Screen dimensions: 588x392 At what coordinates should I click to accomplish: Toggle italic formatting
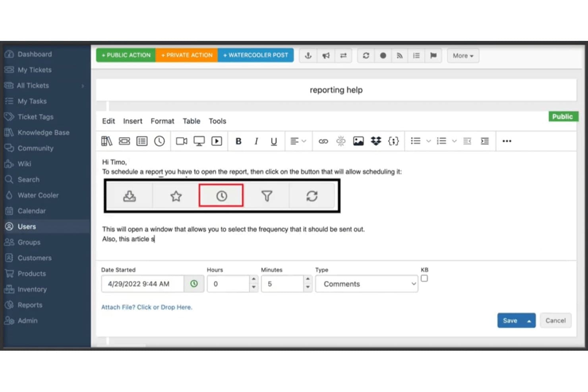pos(256,141)
